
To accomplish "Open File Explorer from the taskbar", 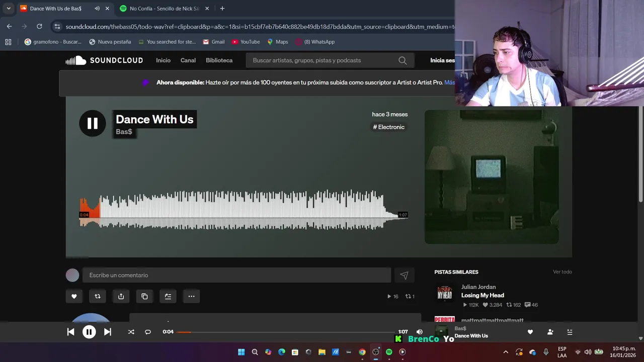I will [322, 352].
